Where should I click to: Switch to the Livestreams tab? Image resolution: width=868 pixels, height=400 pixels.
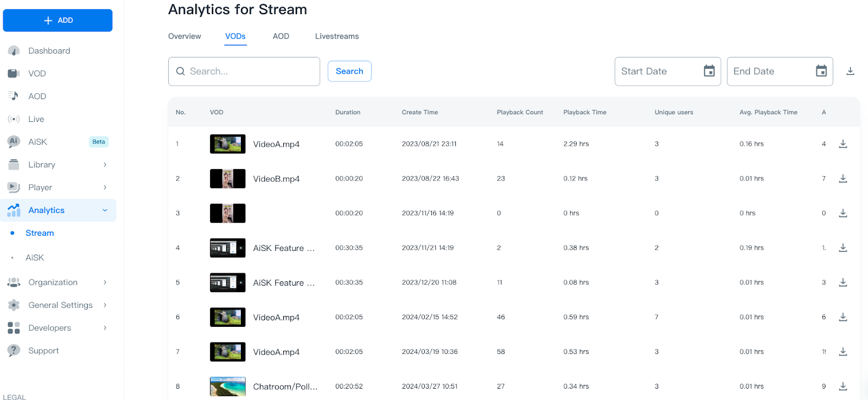point(337,36)
